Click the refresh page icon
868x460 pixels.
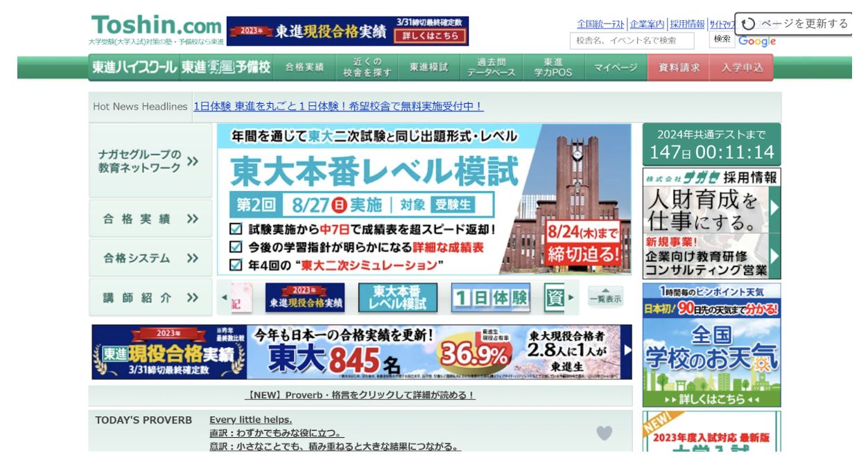[x=748, y=24]
